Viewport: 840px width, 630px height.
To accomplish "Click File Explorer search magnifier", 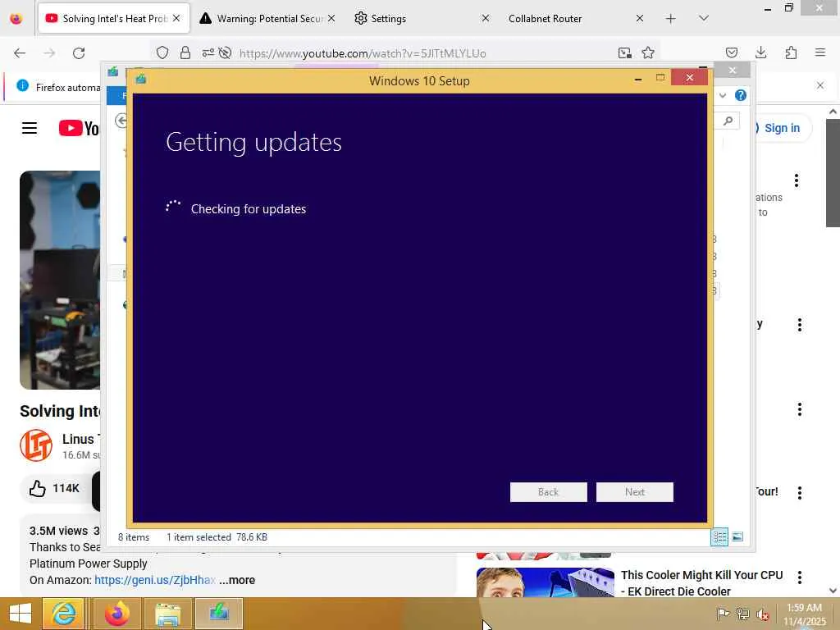I will [x=728, y=121].
